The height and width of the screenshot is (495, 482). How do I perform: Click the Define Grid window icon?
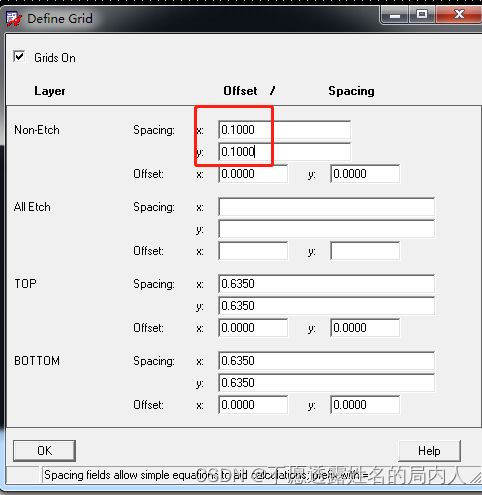pyautogui.click(x=14, y=19)
